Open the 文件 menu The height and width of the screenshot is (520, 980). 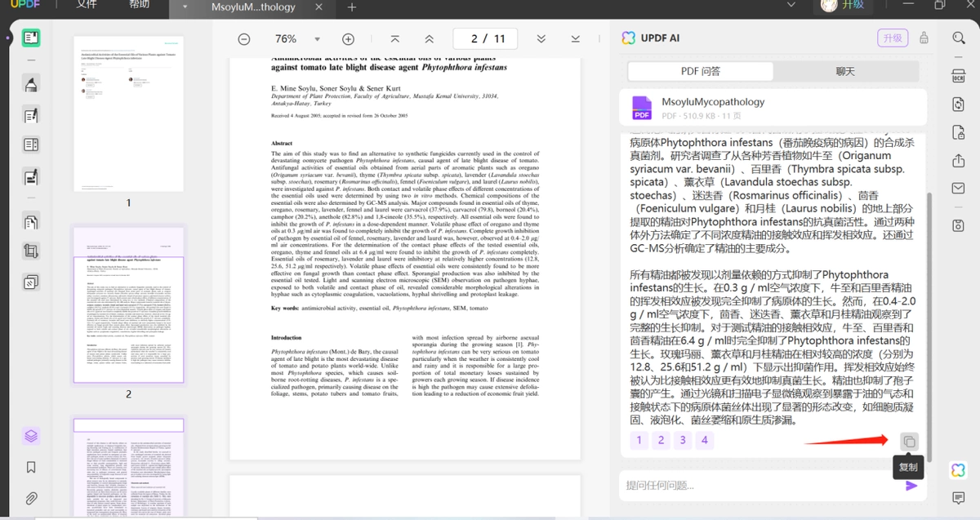pyautogui.click(x=87, y=5)
